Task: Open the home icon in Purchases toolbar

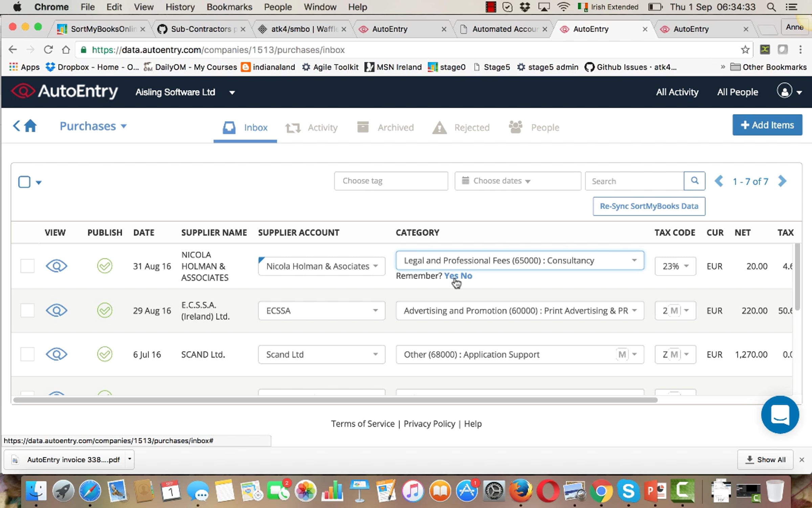Action: point(30,126)
